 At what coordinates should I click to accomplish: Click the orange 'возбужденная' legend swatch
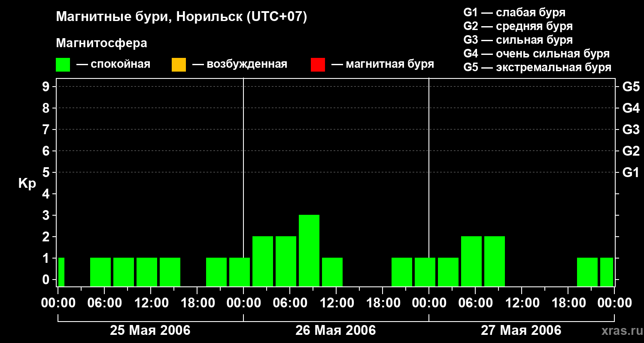pyautogui.click(x=179, y=65)
